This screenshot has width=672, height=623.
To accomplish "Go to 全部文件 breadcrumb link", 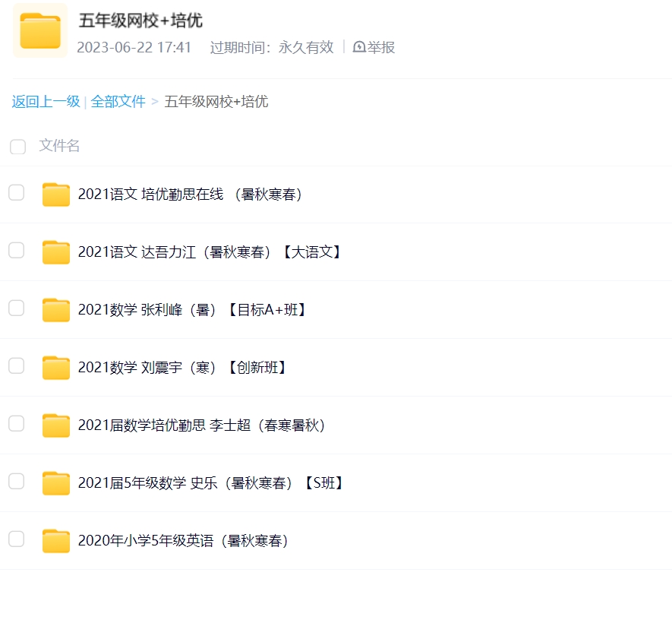I will [x=118, y=102].
